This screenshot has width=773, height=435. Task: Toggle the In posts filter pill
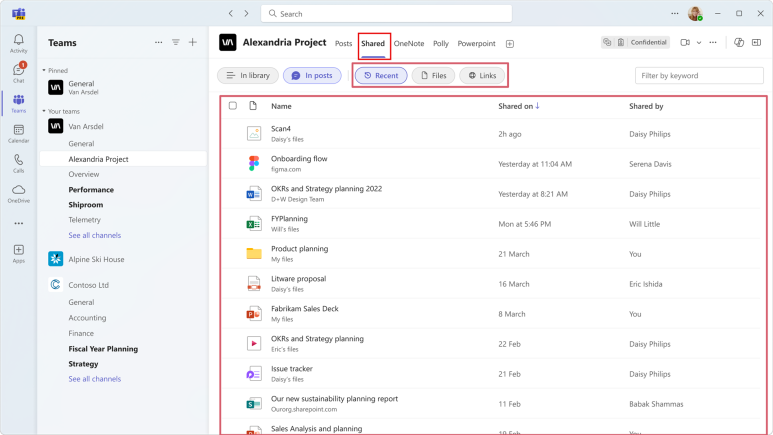pyautogui.click(x=312, y=75)
